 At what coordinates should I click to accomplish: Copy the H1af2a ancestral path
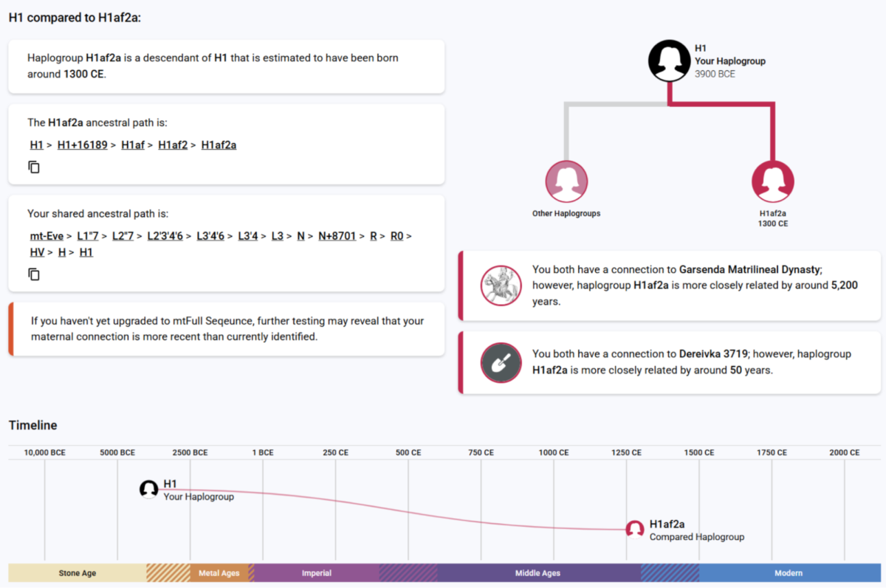(34, 167)
